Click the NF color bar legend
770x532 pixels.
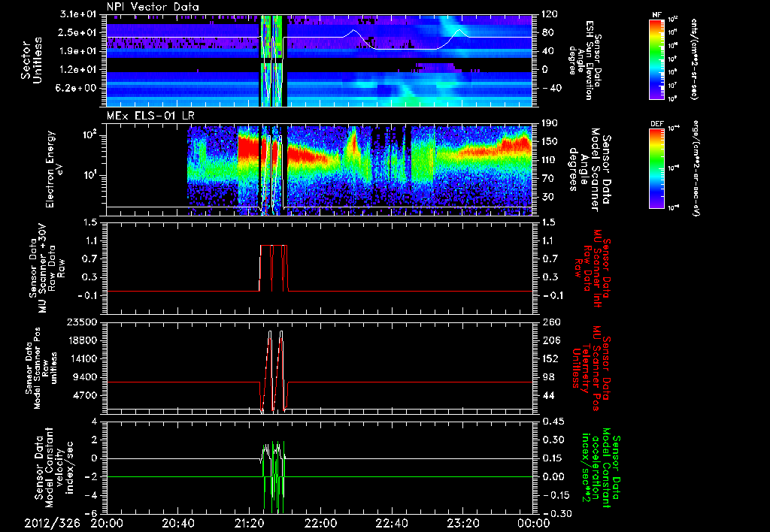click(656, 59)
